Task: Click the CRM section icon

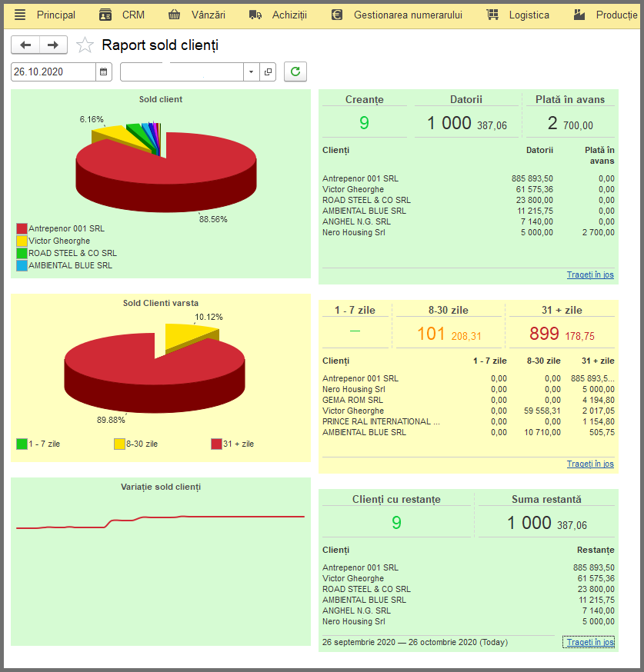Action: coord(105,15)
